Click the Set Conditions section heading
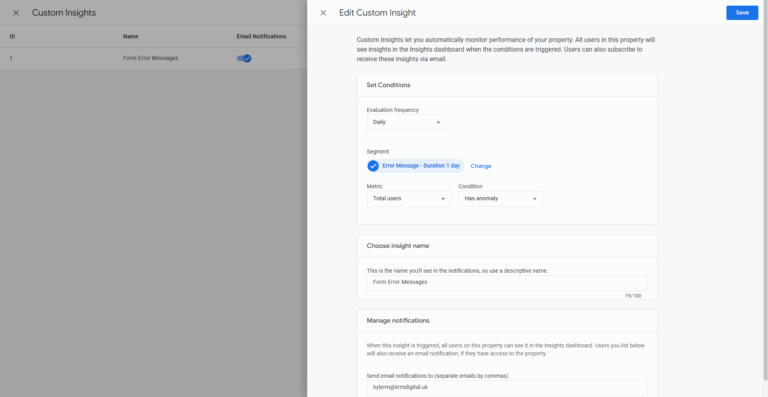768x397 pixels. 388,85
